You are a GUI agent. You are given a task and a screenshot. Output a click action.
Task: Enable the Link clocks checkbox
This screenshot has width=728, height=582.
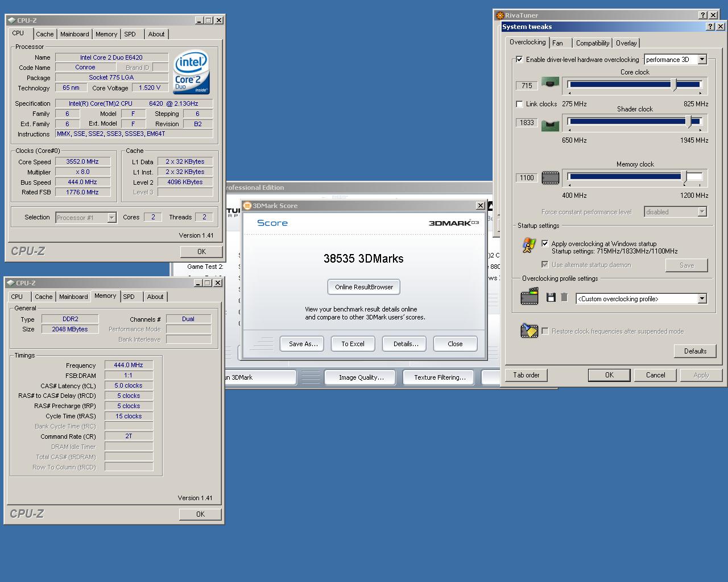519,104
